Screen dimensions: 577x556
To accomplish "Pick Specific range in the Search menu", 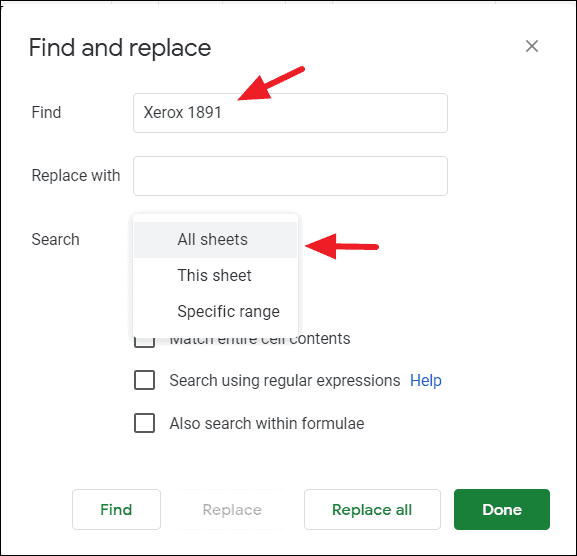I will point(215,311).
